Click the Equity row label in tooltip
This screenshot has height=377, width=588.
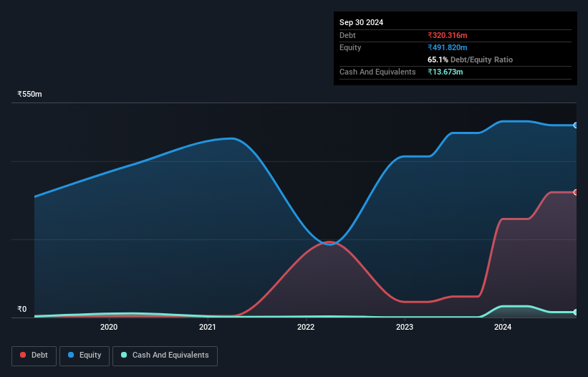tap(350, 47)
